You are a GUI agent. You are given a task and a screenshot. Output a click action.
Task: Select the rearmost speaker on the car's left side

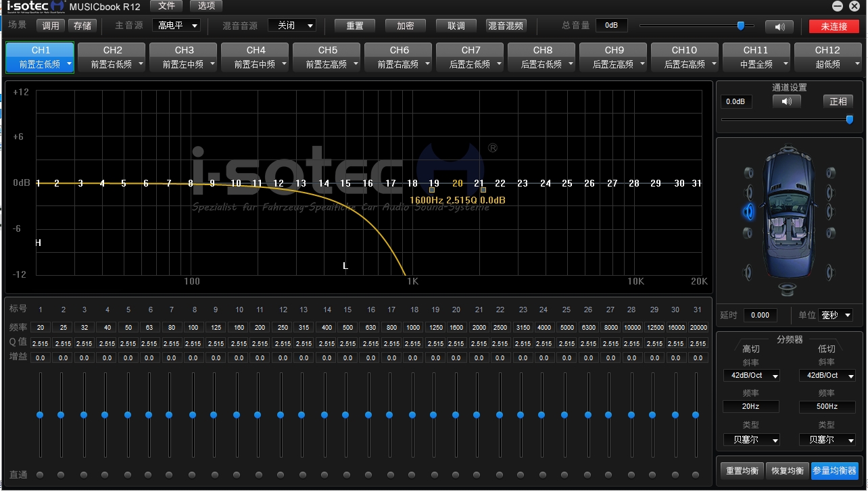tap(748, 272)
